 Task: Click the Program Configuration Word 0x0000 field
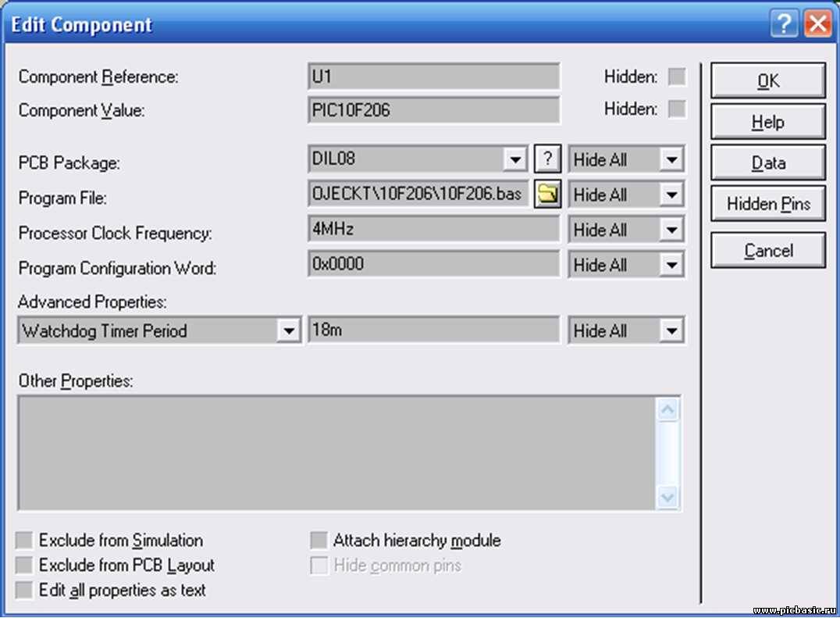(x=434, y=264)
